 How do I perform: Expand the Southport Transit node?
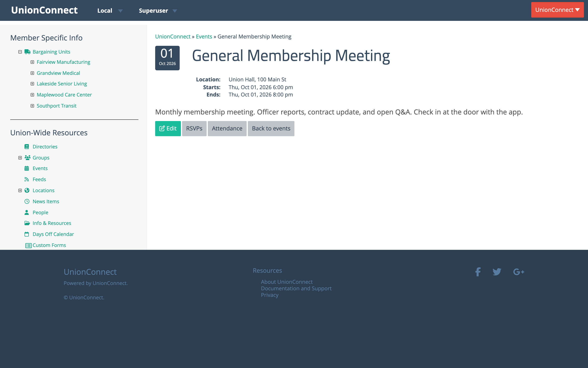32,106
